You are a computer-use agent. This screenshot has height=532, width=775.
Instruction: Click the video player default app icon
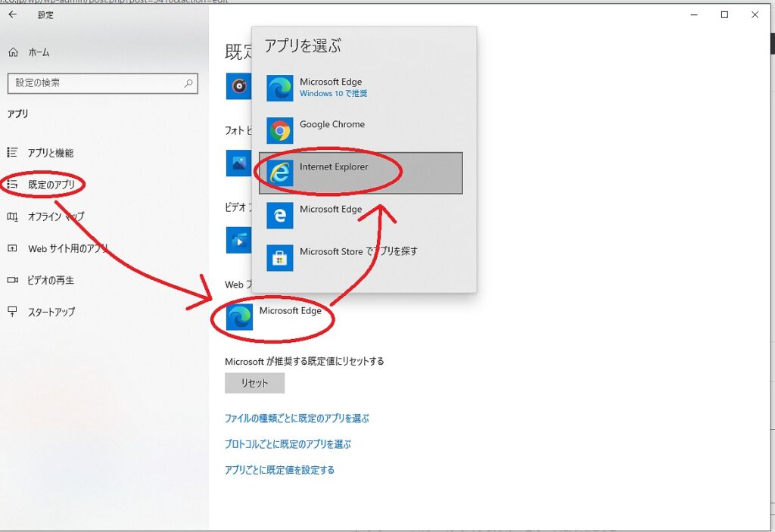(x=238, y=241)
